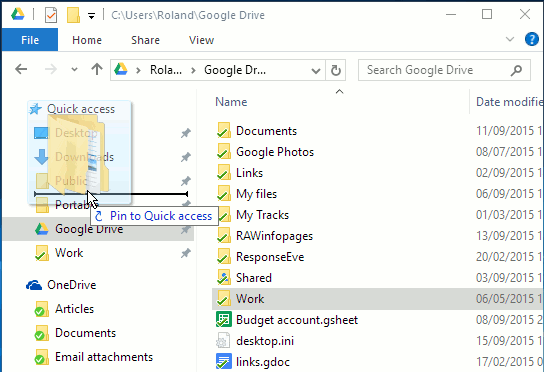Image resolution: width=544 pixels, height=372 pixels.
Task: Select the RAWinfopages folder
Action: (274, 236)
